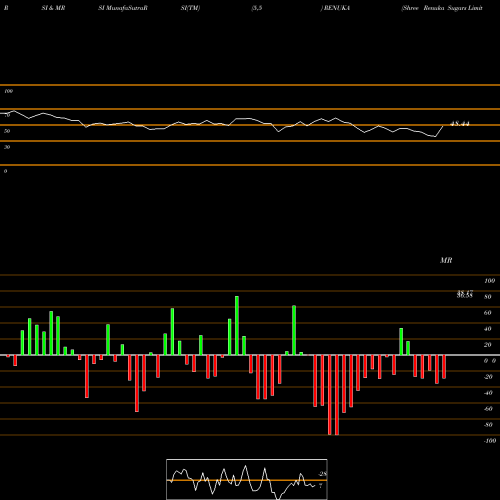The image size is (500, 500).
Task: Click the 50 label on RSI axis
Action: tap(7, 131)
